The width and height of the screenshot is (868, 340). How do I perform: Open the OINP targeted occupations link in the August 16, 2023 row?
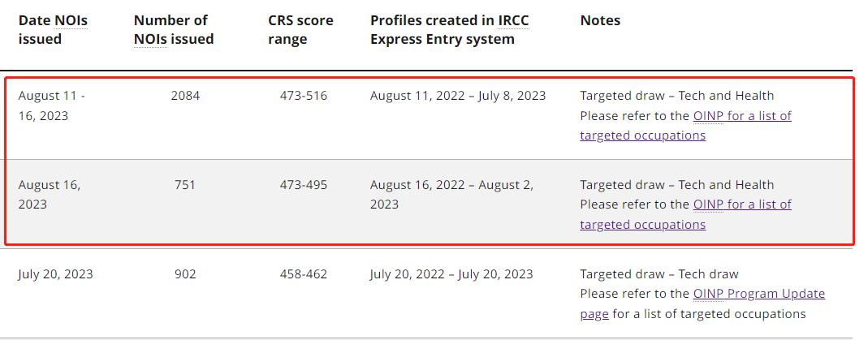point(742,204)
